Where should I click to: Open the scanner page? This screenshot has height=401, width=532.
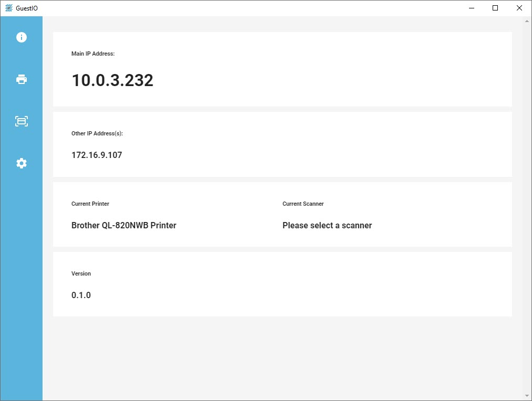[21, 121]
